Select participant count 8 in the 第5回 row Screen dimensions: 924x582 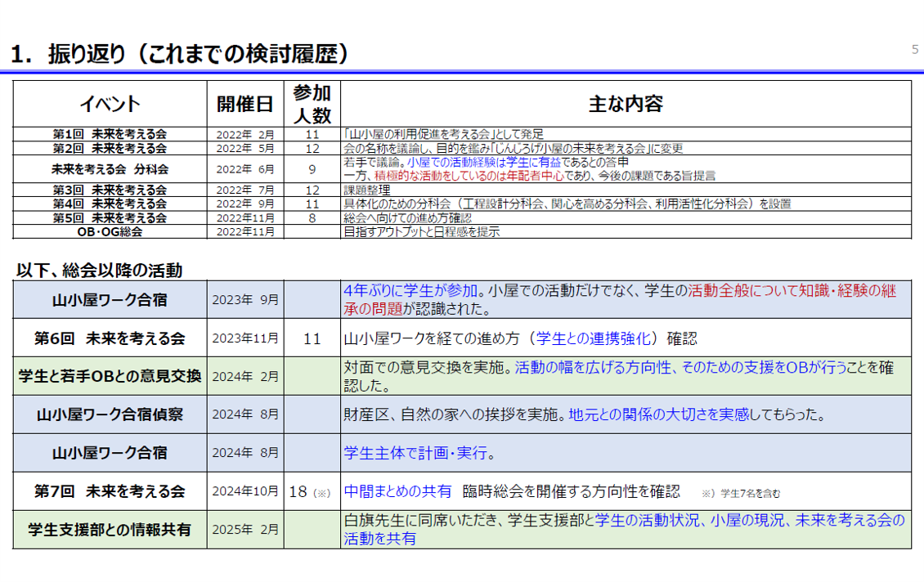(x=312, y=218)
